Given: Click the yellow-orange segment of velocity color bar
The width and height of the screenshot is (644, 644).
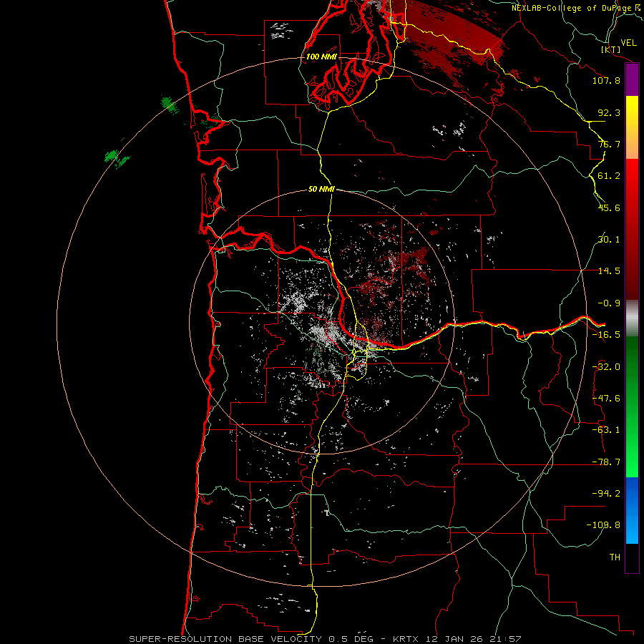Looking at the screenshot, I should [632, 127].
